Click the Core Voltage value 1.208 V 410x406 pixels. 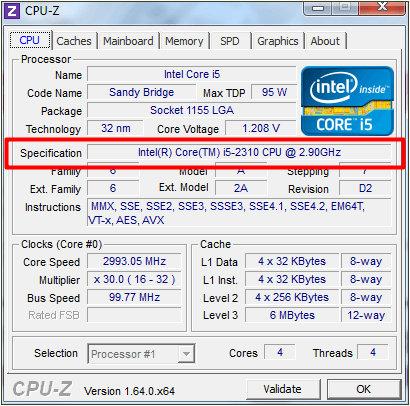click(x=261, y=128)
